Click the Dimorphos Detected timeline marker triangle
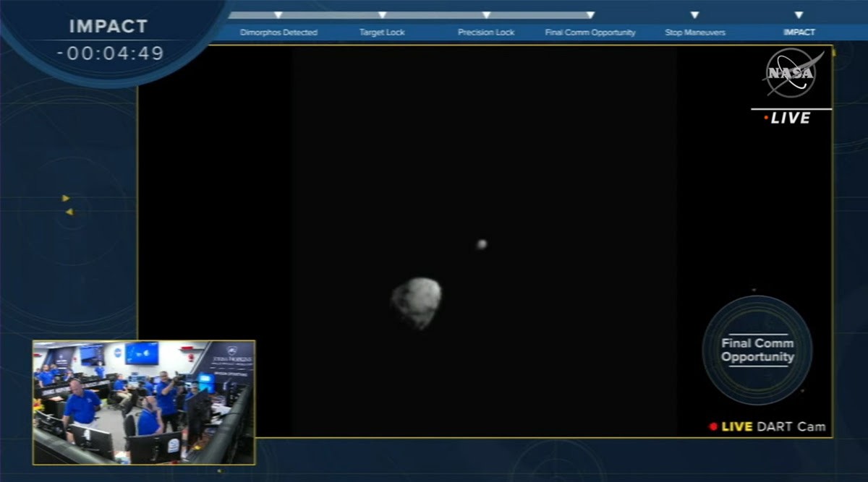This screenshot has width=868, height=482. coord(278,15)
